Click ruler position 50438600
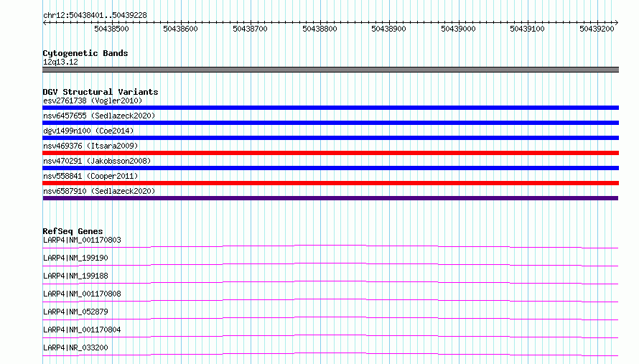The height and width of the screenshot is (364, 639). click(180, 29)
